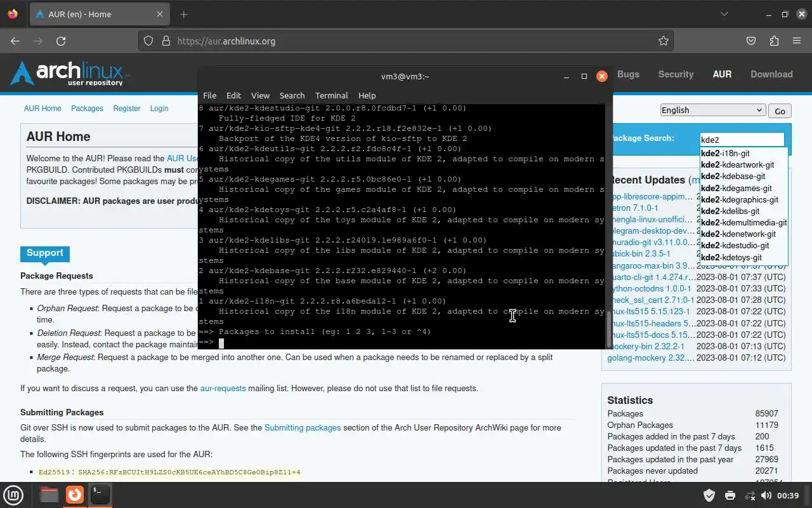Click the terminal title vm3@vm3:~
The width and height of the screenshot is (812, 508).
coord(405,76)
